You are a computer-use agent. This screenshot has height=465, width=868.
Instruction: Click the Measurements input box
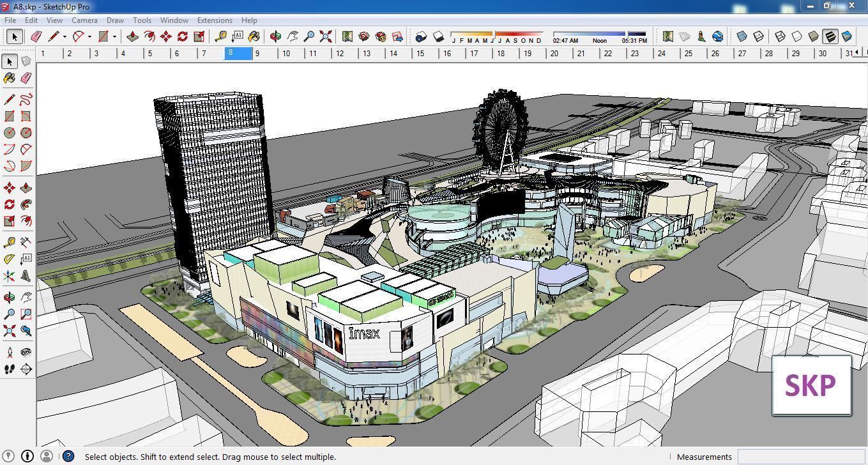801,456
